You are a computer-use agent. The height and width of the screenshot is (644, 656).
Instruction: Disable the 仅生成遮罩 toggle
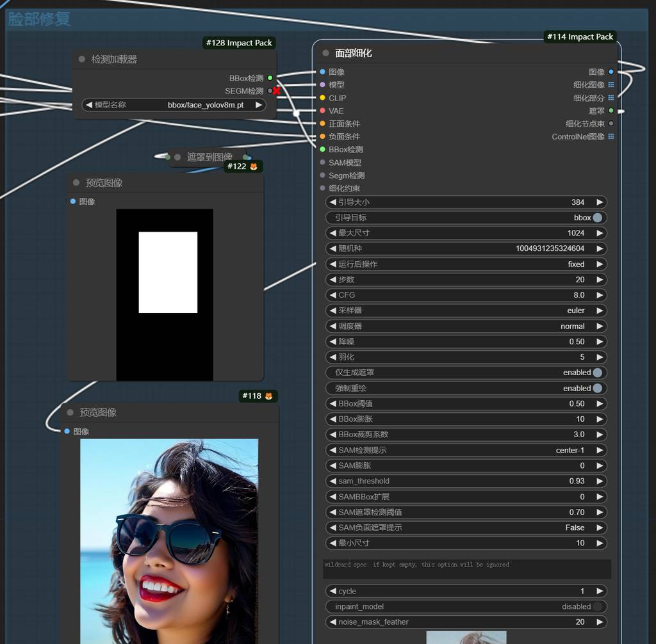tap(597, 373)
